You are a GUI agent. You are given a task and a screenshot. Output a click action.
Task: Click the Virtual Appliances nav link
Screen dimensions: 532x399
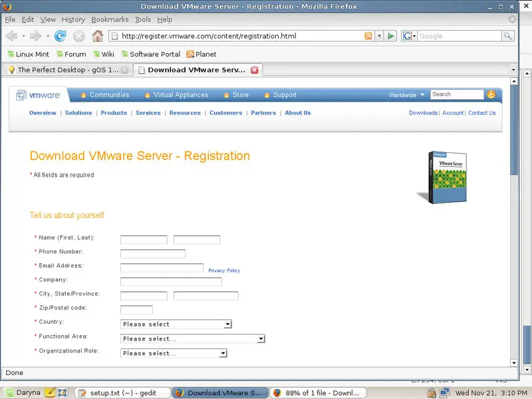180,95
